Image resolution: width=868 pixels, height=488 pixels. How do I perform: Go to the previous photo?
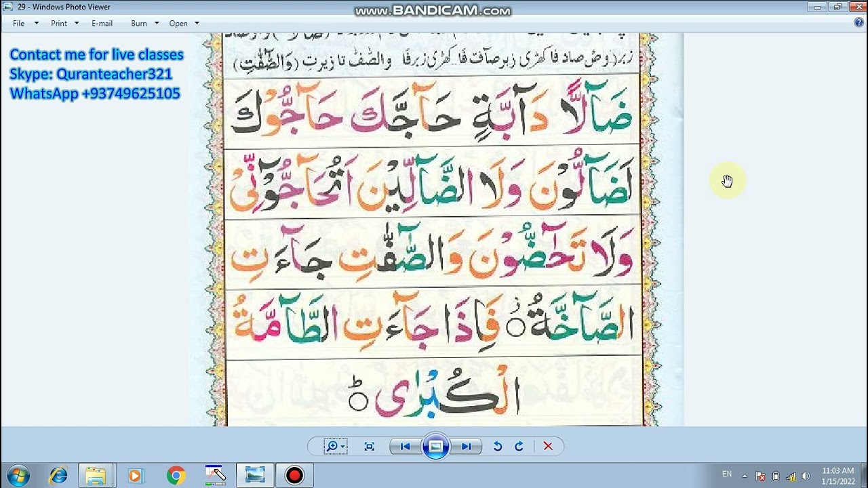(x=405, y=446)
